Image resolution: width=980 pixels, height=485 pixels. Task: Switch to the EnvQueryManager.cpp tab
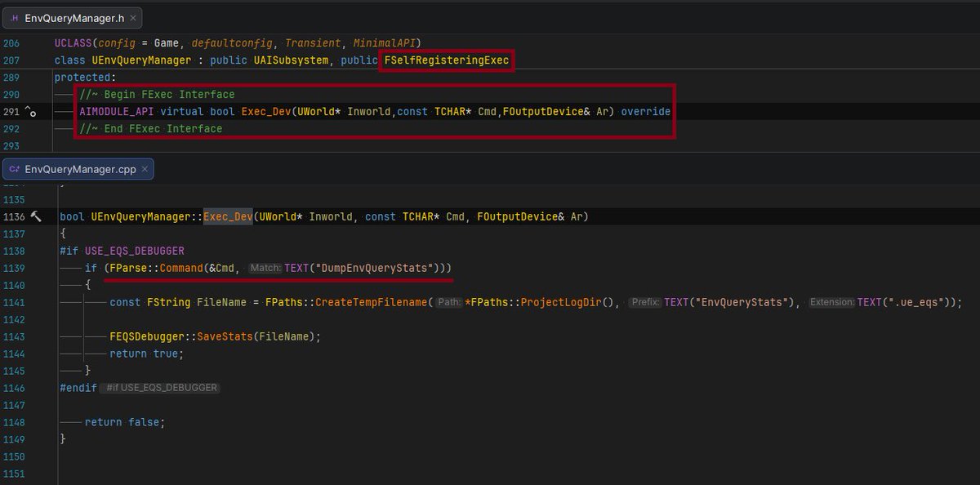(78, 169)
